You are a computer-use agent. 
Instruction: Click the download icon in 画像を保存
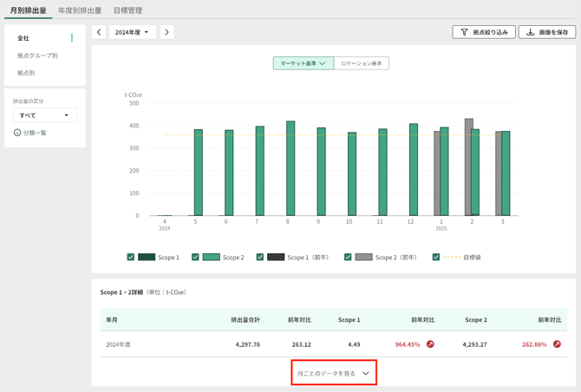[x=531, y=32]
